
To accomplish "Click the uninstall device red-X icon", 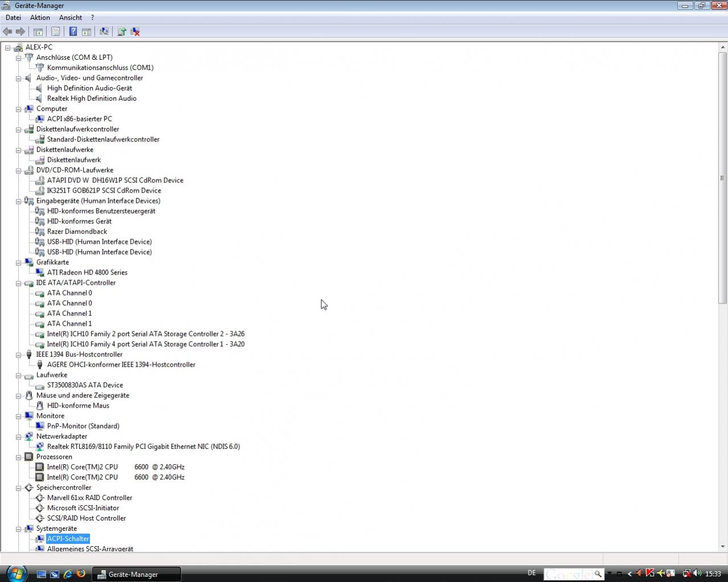I will click(x=136, y=31).
